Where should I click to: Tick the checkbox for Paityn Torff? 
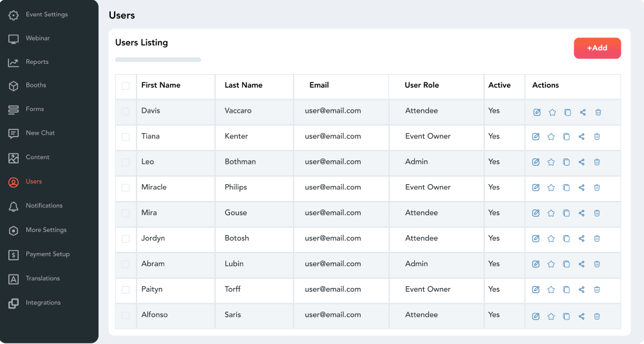(x=126, y=290)
